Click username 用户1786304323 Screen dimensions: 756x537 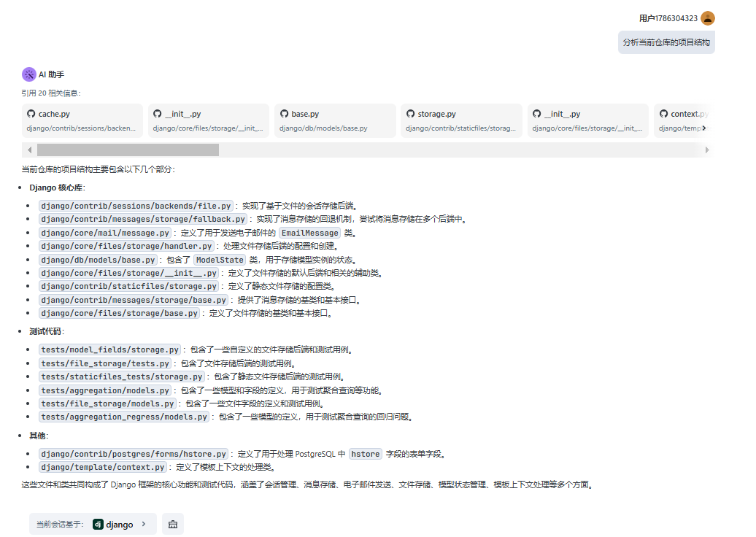tap(668, 18)
